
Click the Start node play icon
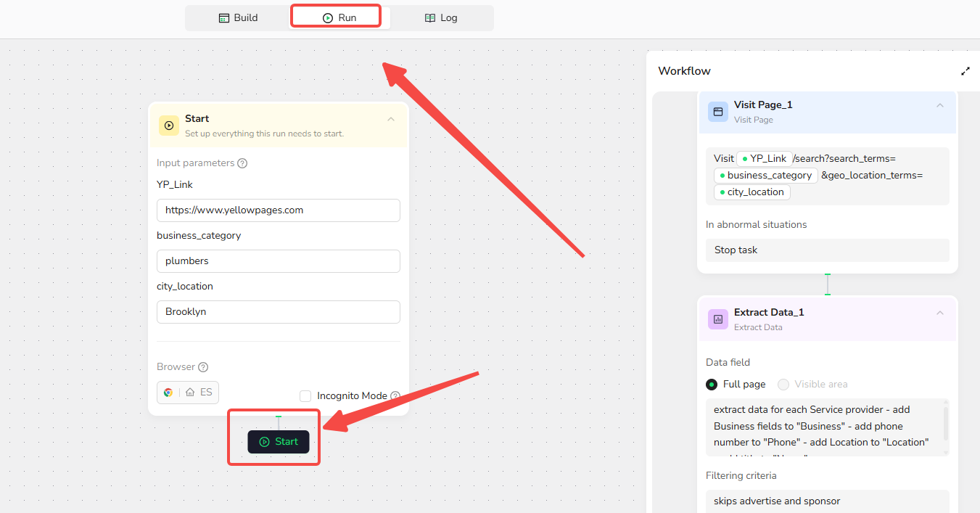tap(169, 126)
